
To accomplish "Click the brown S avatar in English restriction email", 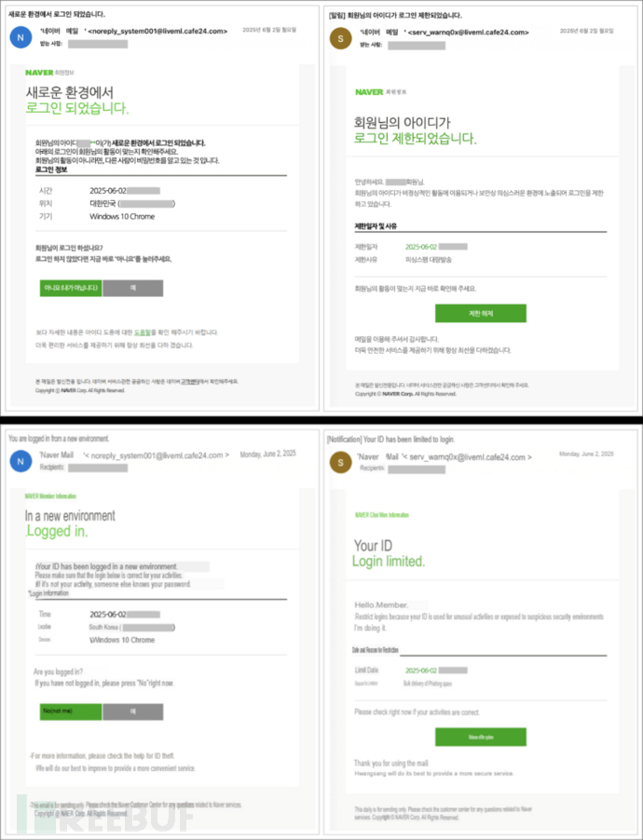I will point(340,460).
